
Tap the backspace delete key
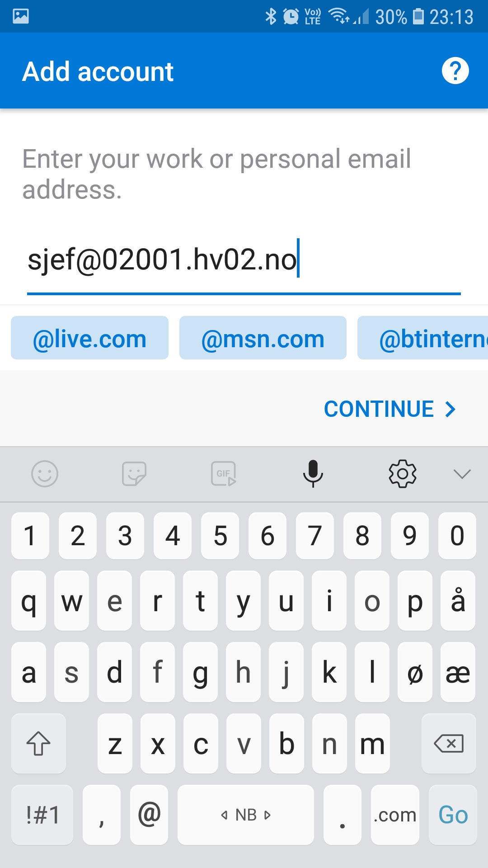pos(449,743)
